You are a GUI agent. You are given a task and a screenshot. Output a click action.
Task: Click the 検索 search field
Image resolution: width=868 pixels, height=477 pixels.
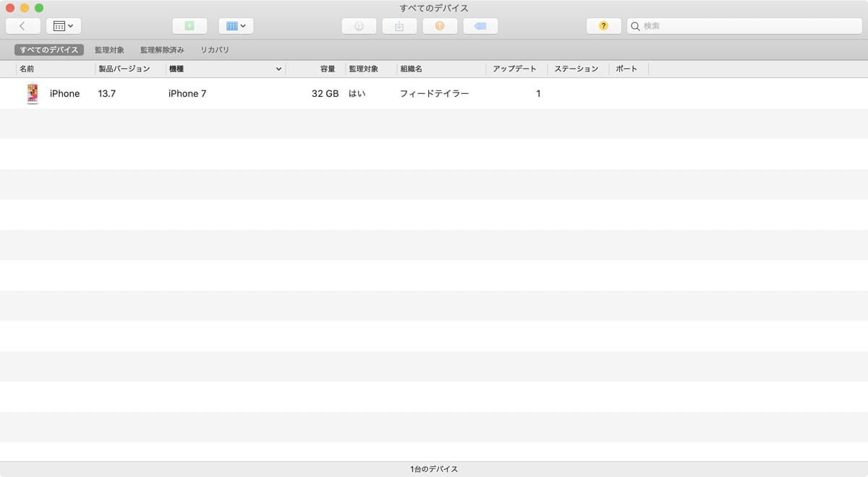[x=744, y=26]
